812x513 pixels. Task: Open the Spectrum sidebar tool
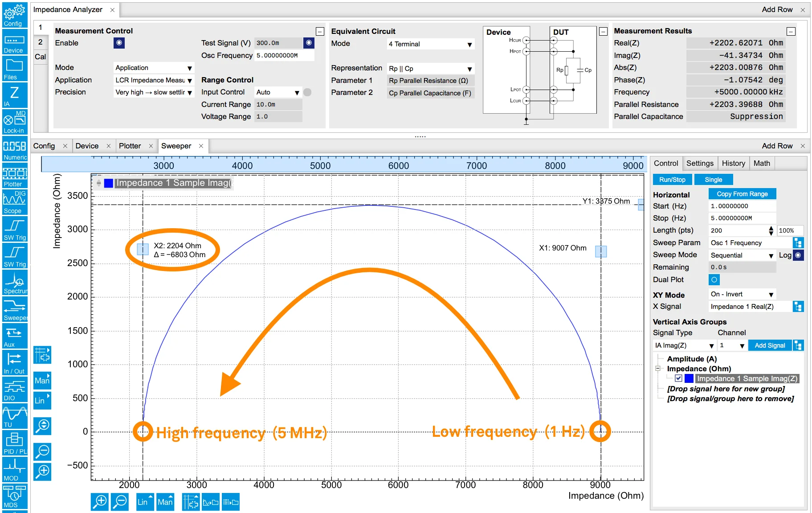point(15,283)
